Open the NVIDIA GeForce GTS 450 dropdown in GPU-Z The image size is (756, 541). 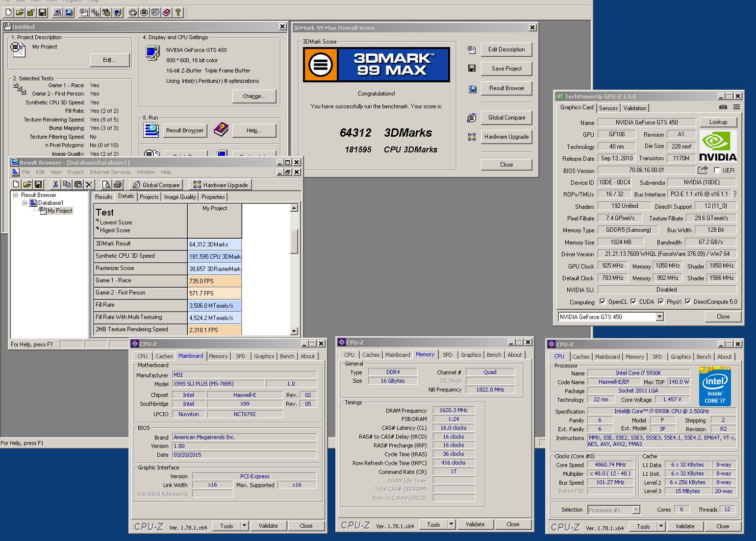659,317
